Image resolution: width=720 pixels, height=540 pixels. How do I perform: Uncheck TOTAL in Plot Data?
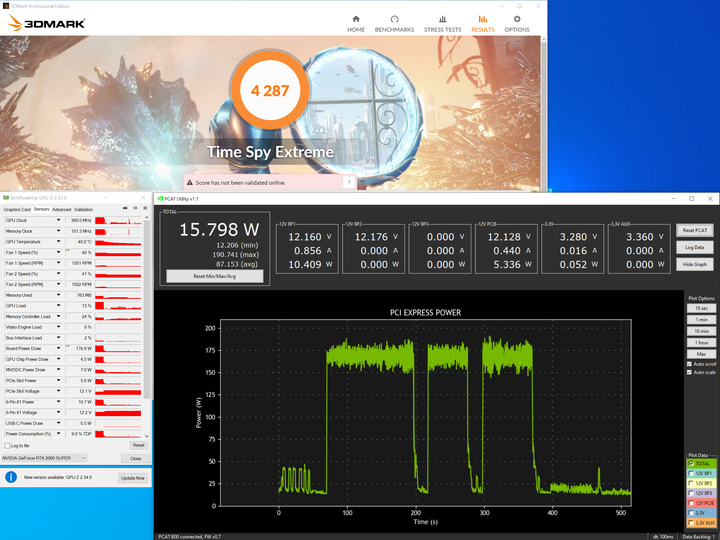(x=691, y=464)
